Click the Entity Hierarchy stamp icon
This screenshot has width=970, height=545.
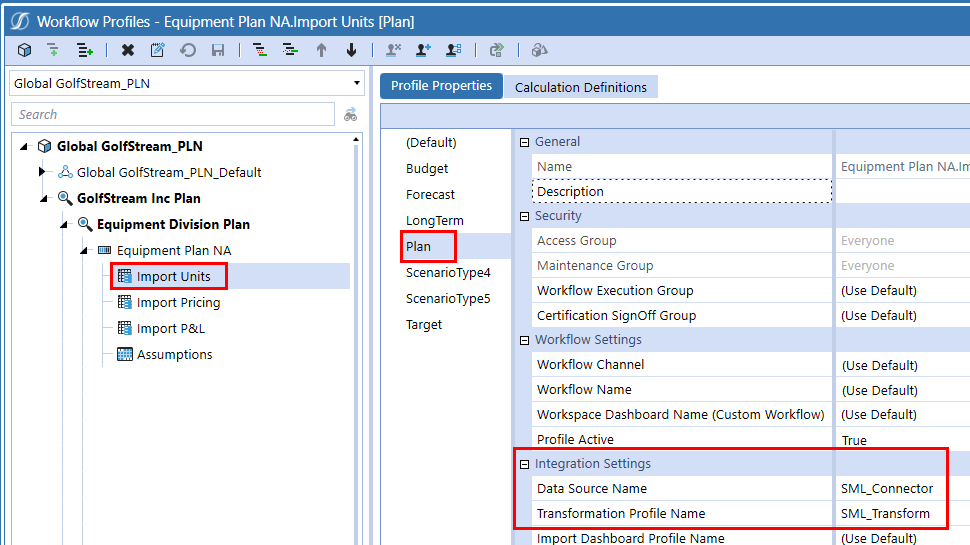pyautogui.click(x=454, y=50)
